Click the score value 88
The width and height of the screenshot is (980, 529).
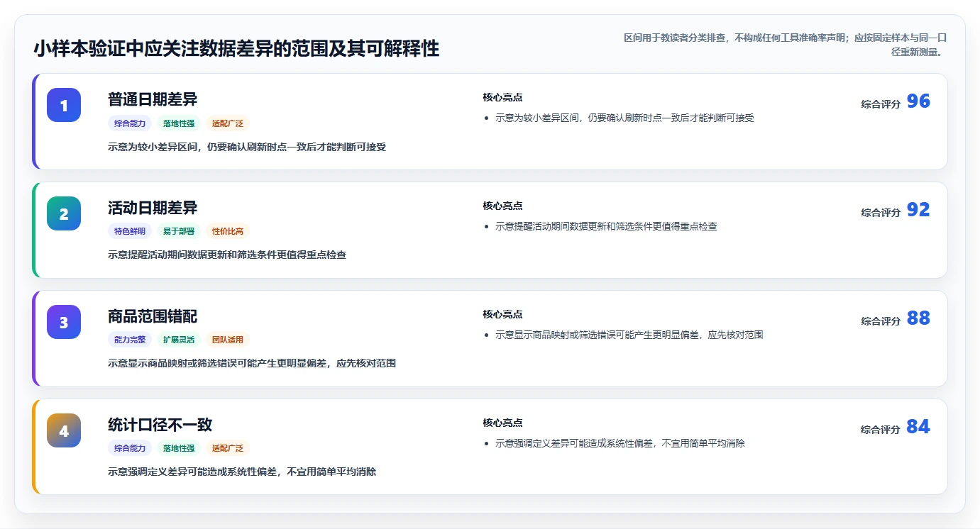pos(918,318)
